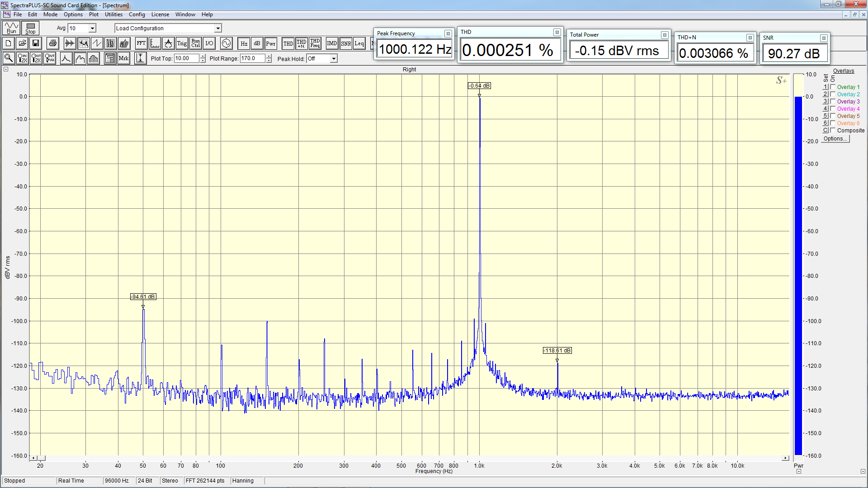Toggle the Mrk markers icon

tap(123, 58)
